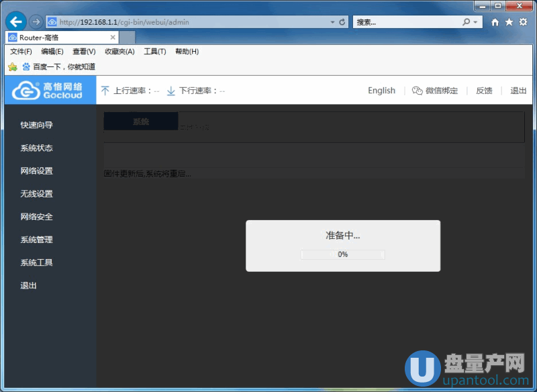Refresh the page with the reload icon

pyautogui.click(x=342, y=22)
